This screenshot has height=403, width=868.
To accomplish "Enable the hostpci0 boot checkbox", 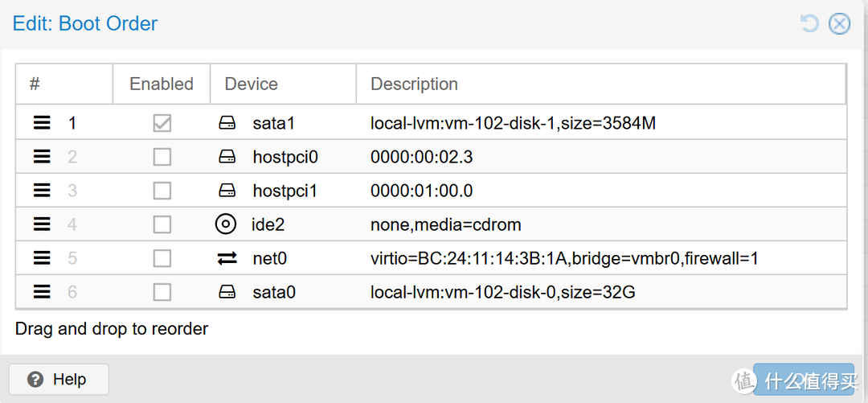I will click(x=162, y=157).
